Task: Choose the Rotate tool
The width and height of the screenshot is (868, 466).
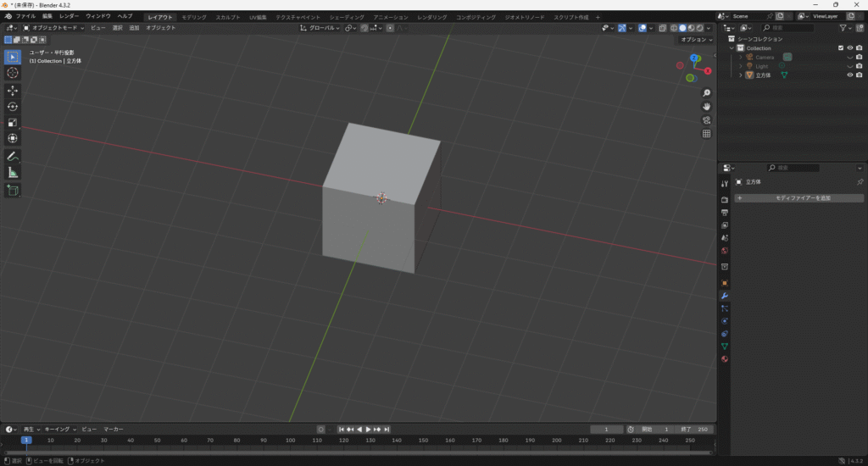Action: pos(12,106)
